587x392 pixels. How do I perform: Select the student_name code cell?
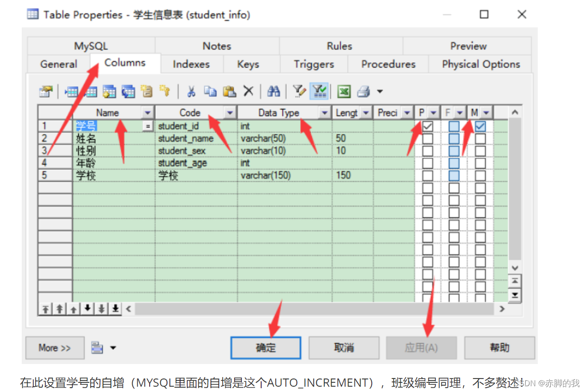click(196, 138)
